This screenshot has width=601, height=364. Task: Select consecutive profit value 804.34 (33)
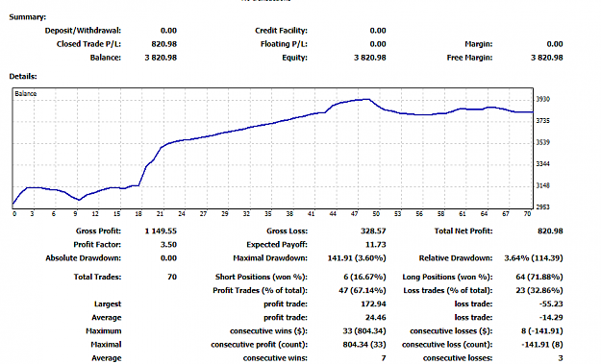(364, 345)
